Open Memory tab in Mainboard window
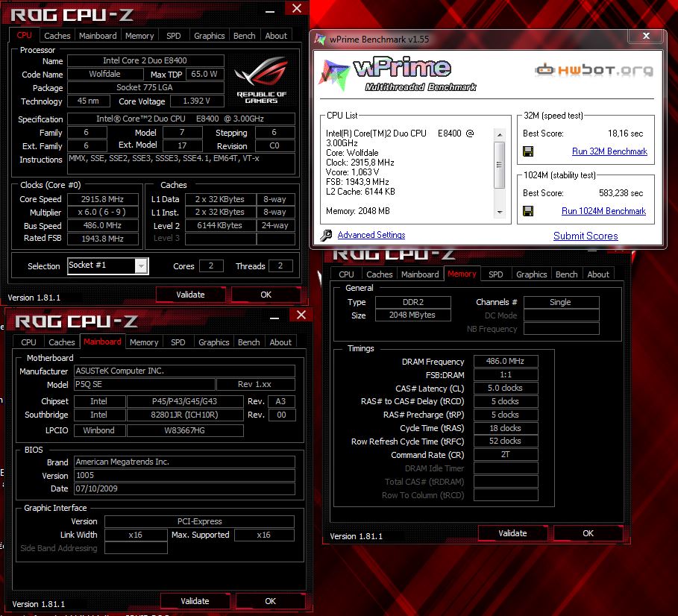 tap(144, 342)
